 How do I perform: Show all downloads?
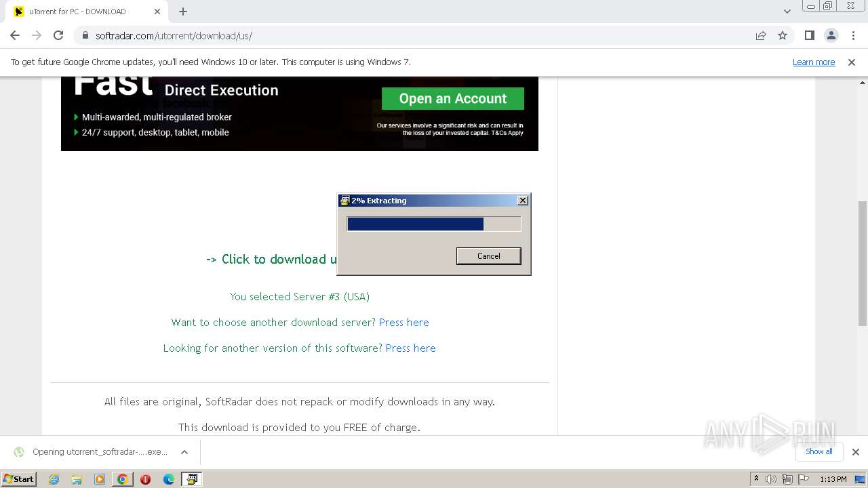point(818,451)
